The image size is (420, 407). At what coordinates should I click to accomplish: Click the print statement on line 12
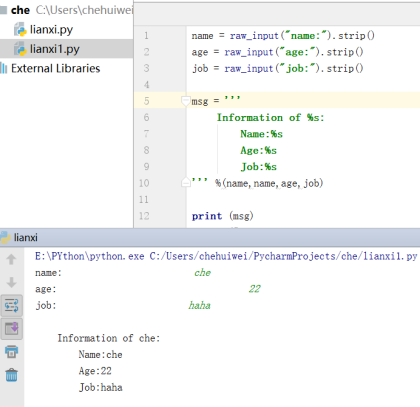pyautogui.click(x=207, y=216)
